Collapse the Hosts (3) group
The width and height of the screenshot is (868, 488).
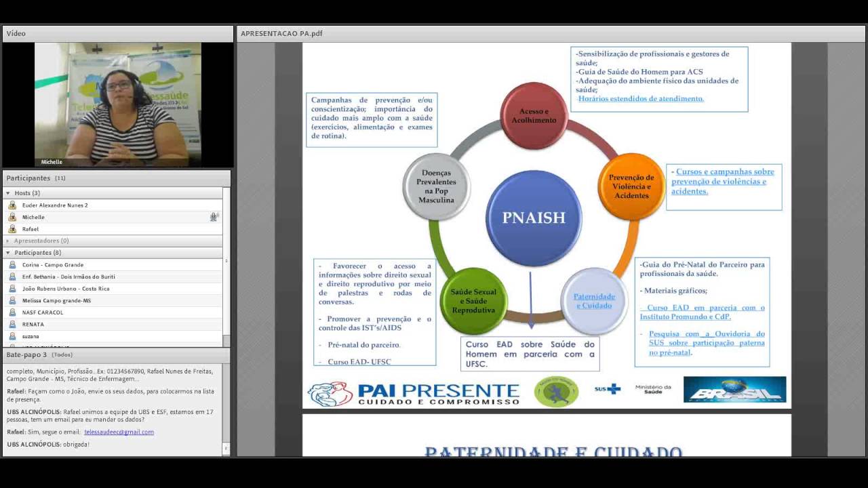click(8, 193)
